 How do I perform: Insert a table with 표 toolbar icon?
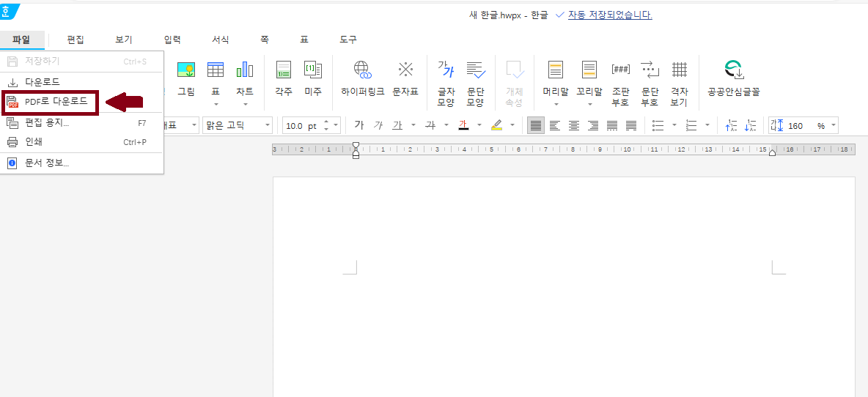pyautogui.click(x=216, y=78)
